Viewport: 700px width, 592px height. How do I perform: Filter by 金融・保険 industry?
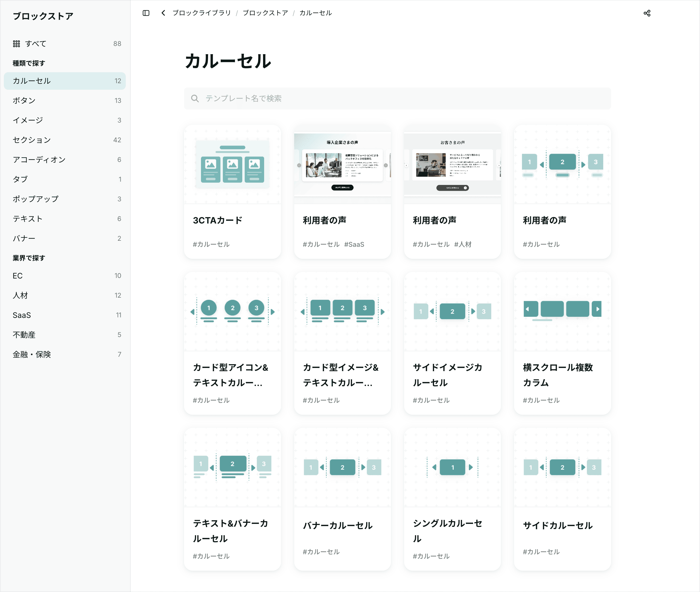[32, 354]
